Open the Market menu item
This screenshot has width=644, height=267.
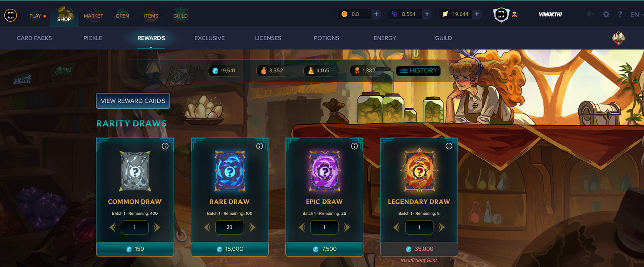pyautogui.click(x=93, y=16)
